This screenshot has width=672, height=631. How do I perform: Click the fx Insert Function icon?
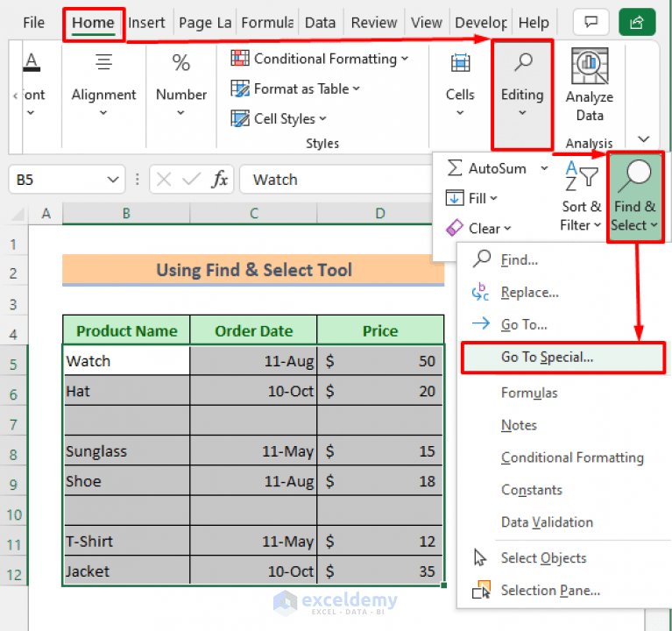coord(219,179)
